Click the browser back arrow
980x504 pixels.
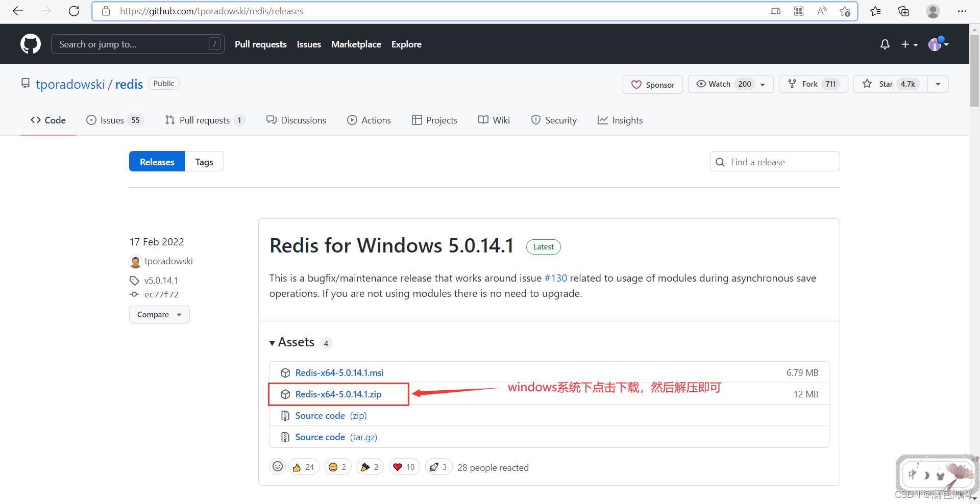coord(18,11)
